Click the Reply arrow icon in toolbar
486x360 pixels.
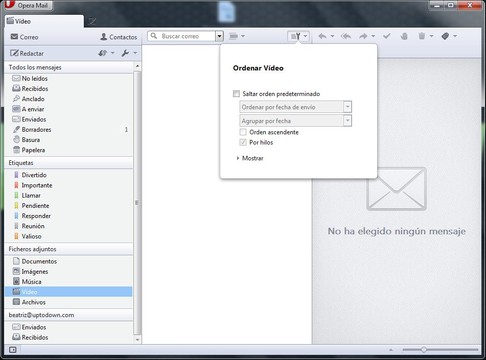point(322,36)
